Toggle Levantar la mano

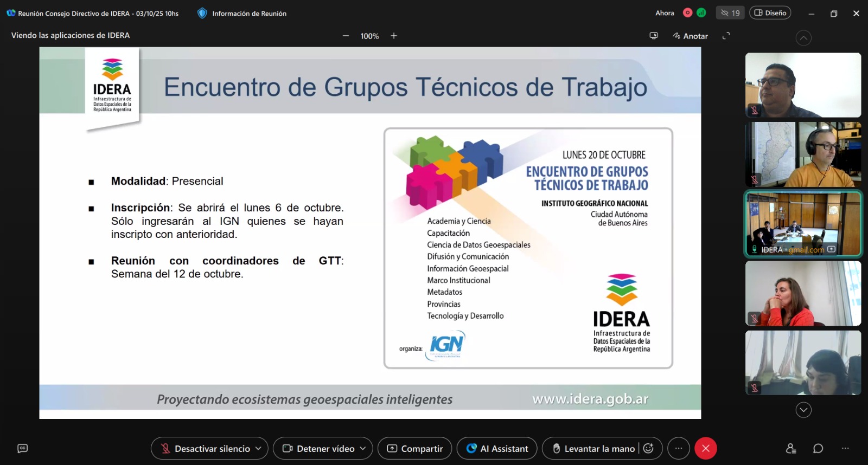tap(593, 448)
